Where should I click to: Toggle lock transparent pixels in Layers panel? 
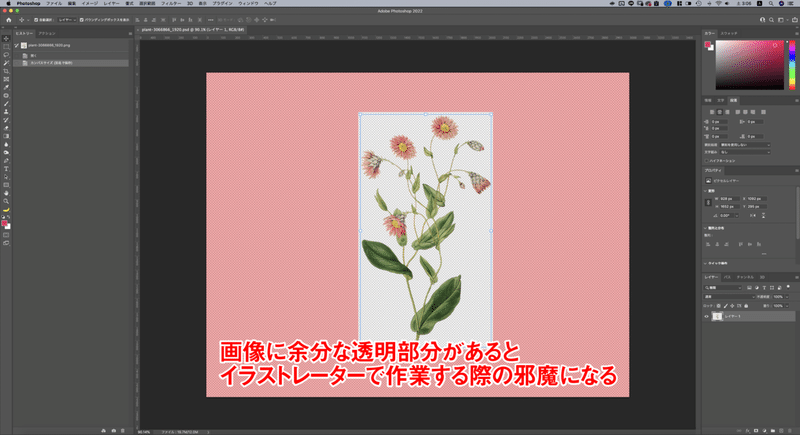click(x=718, y=306)
